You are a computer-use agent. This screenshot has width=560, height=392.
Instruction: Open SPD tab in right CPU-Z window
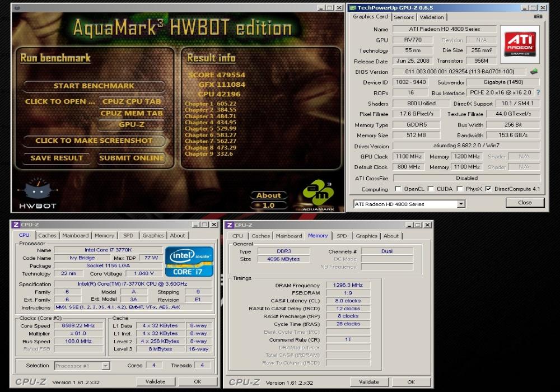[342, 236]
